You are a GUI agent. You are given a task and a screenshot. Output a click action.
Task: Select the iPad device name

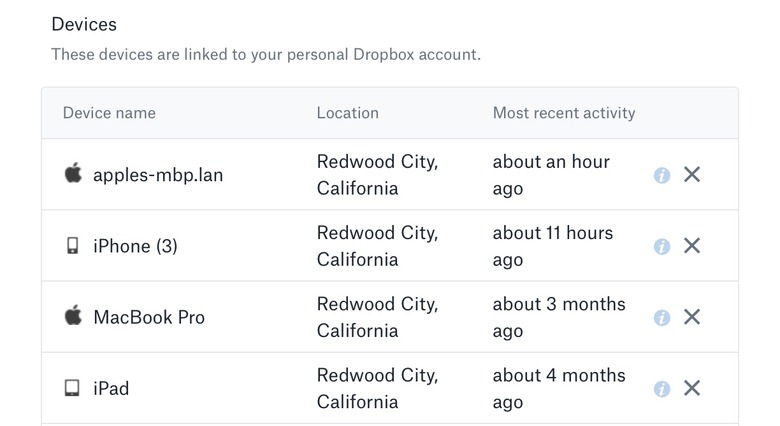pos(111,388)
